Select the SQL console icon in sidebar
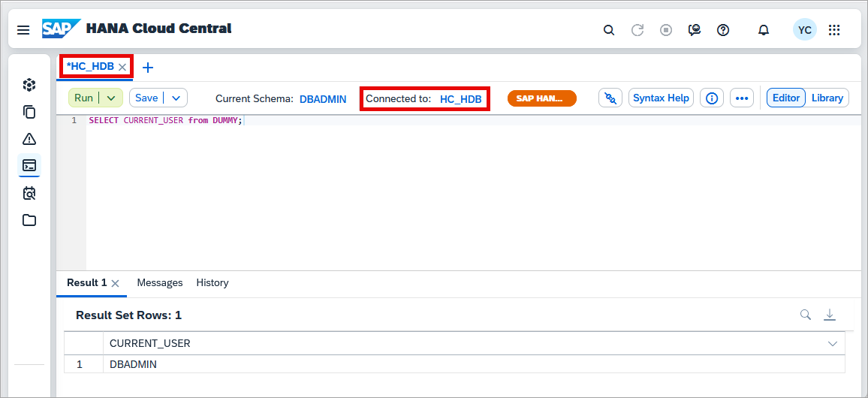 pyautogui.click(x=29, y=165)
